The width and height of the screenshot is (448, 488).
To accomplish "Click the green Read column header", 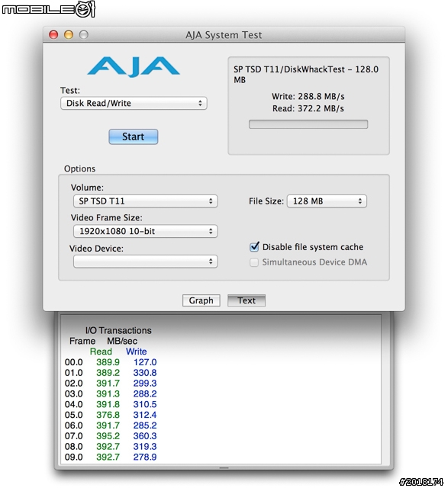I will tap(101, 352).
